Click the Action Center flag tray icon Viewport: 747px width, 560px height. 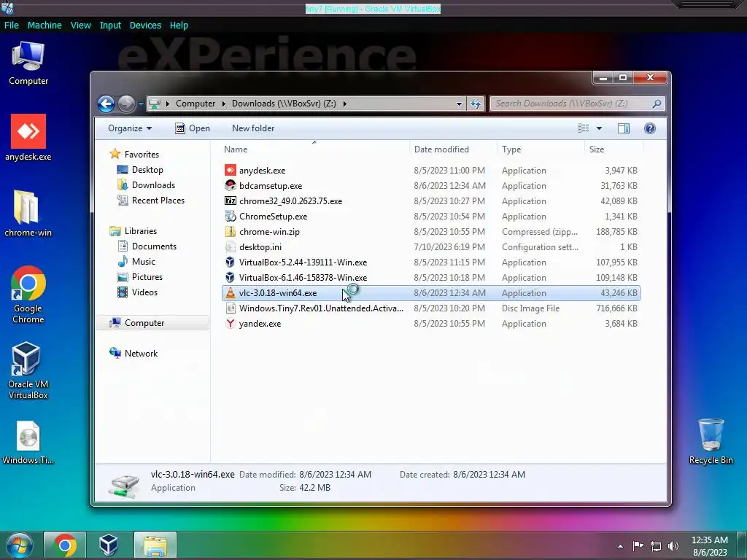[x=638, y=545]
